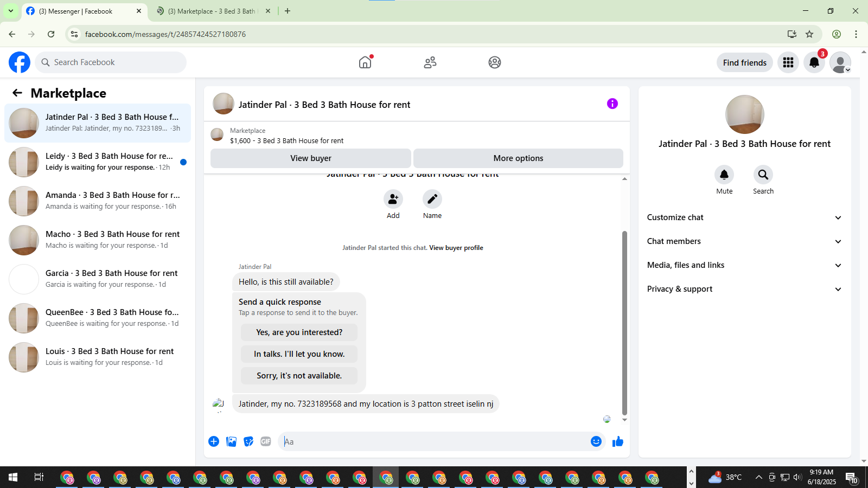Send a thumbs-up like
Image resolution: width=868 pixels, height=488 pixels.
(618, 441)
